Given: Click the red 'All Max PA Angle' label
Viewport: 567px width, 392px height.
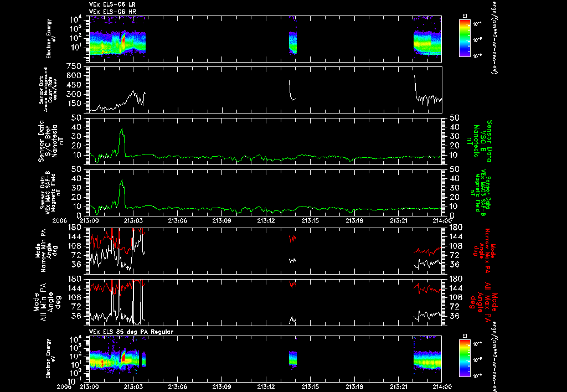Looking at the screenshot, I should pos(484,302).
